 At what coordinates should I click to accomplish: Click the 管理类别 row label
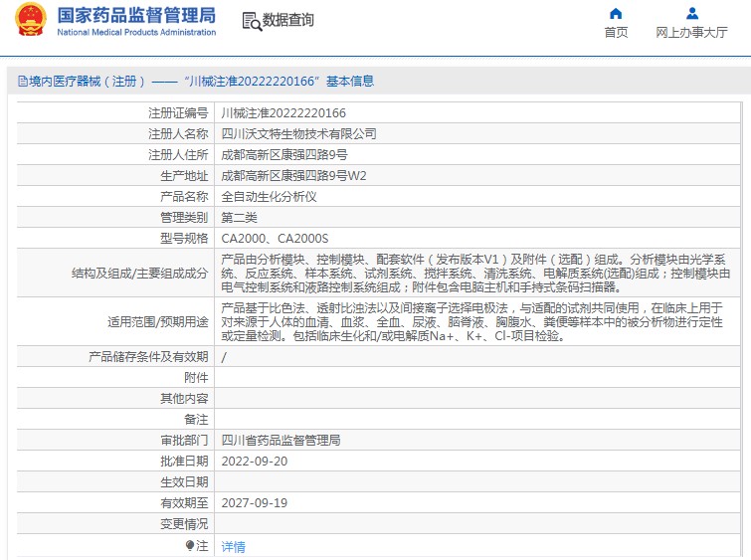coord(184,218)
